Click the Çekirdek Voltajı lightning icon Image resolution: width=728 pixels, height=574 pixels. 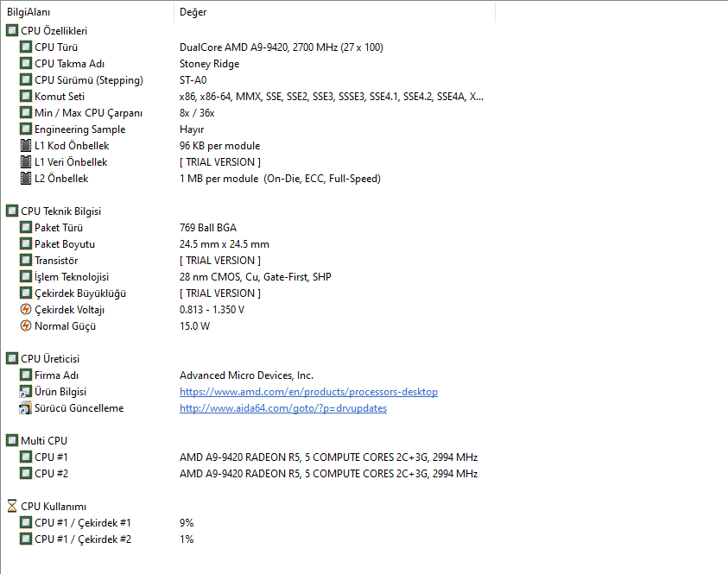(26, 310)
